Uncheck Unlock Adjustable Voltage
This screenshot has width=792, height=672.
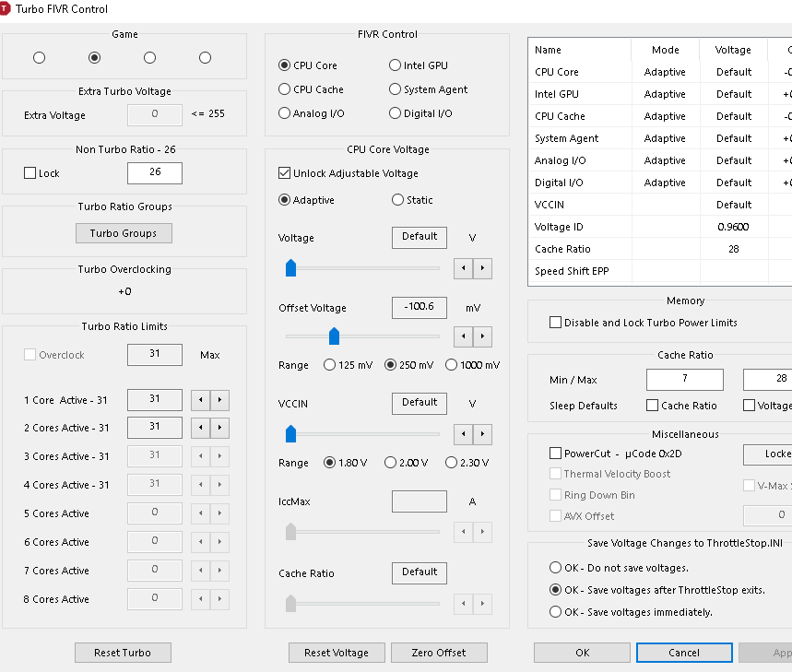[285, 173]
